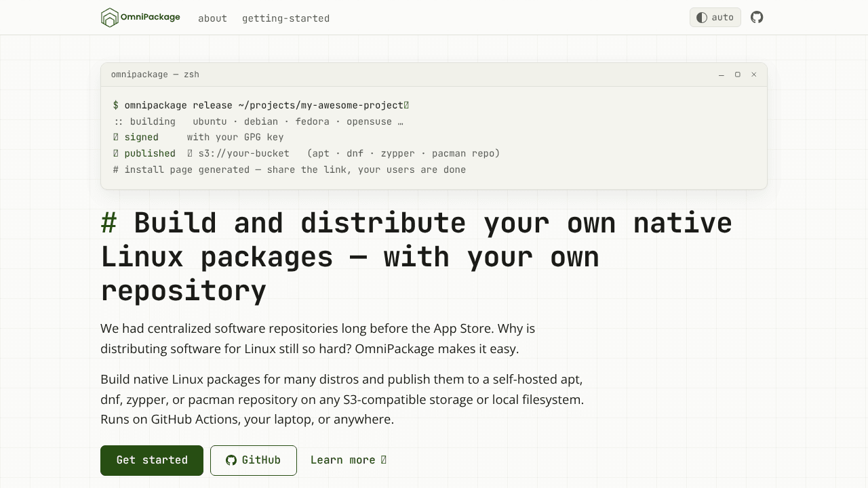The height and width of the screenshot is (488, 868).
Task: Click the OmniPackage hexagon logo
Action: pyautogui.click(x=109, y=18)
